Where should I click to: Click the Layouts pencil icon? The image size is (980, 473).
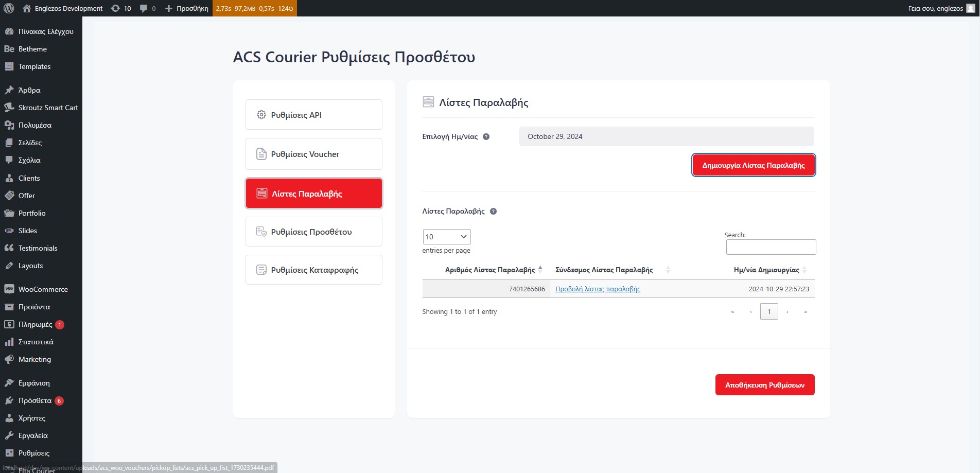pyautogui.click(x=9, y=266)
